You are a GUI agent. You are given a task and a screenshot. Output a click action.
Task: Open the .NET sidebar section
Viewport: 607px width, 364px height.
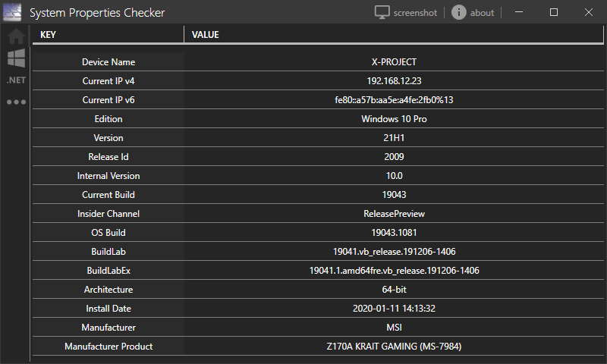[16, 80]
